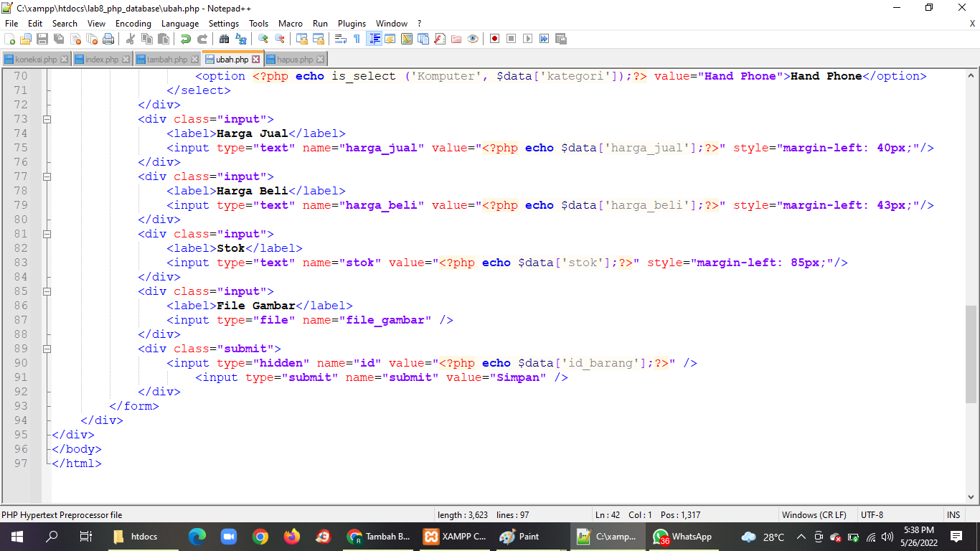Open the Settings menu
980x551 pixels.
224,24
